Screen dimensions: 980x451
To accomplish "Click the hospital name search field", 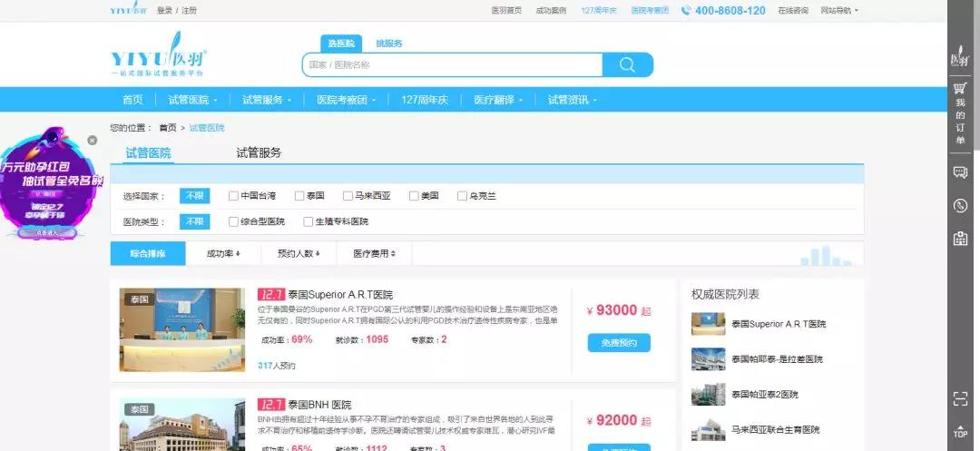I will (452, 64).
